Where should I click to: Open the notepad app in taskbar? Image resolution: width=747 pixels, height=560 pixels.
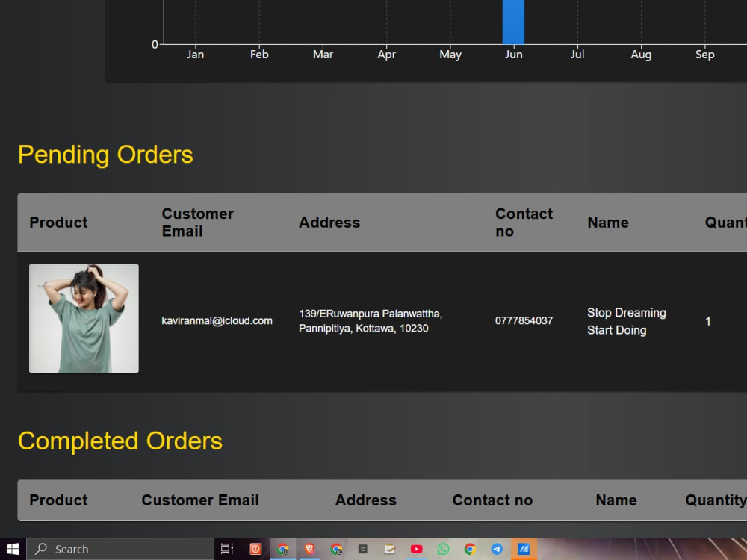(390, 549)
